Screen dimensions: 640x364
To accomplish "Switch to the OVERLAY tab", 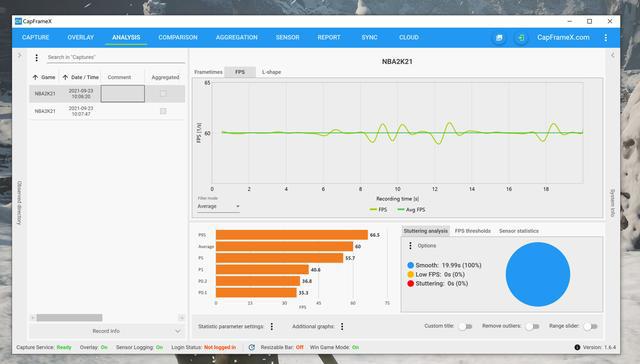I will (81, 38).
